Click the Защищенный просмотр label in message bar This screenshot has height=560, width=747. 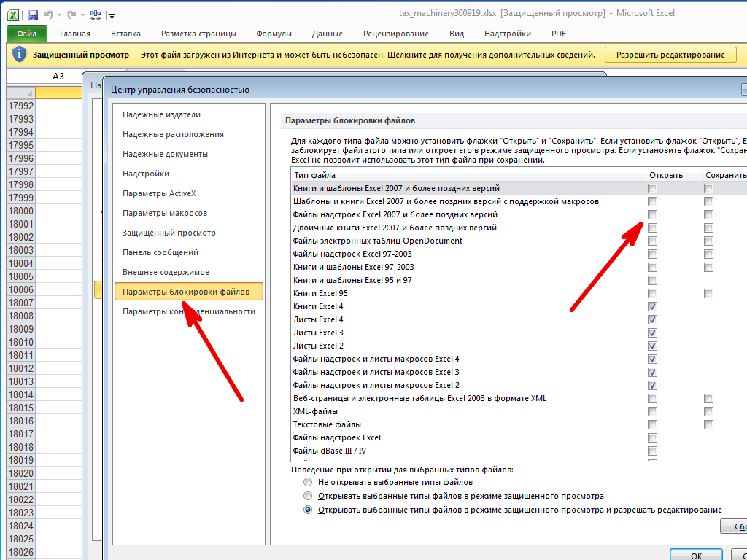(80, 55)
